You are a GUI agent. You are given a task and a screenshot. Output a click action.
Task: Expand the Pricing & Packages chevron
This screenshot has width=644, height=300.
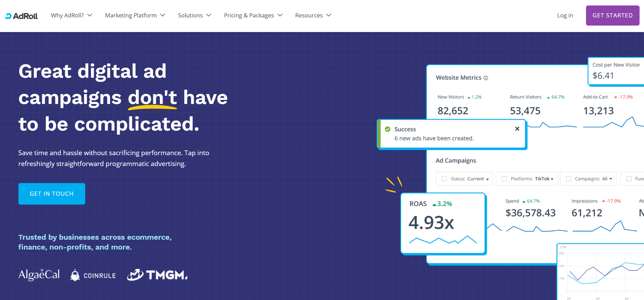pyautogui.click(x=280, y=15)
